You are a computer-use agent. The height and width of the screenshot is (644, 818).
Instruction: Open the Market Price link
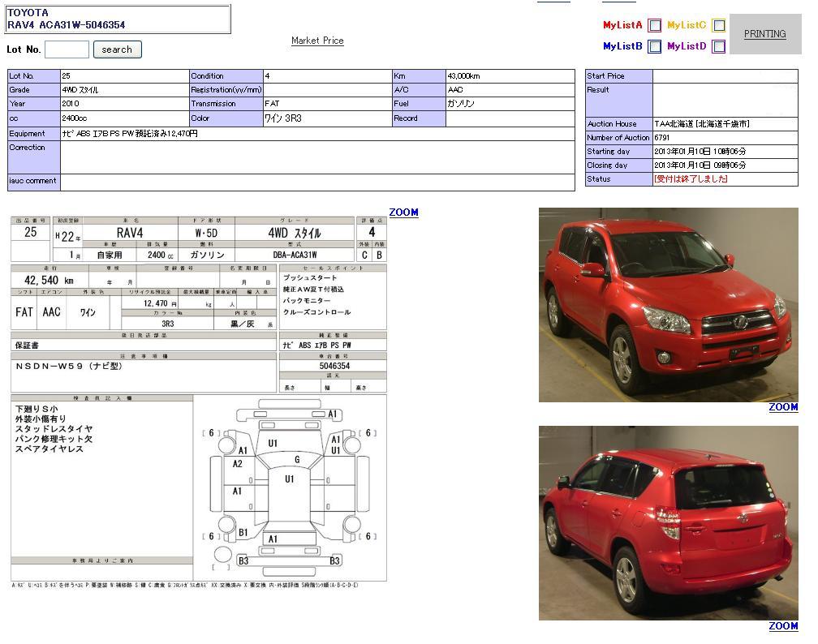pos(317,41)
